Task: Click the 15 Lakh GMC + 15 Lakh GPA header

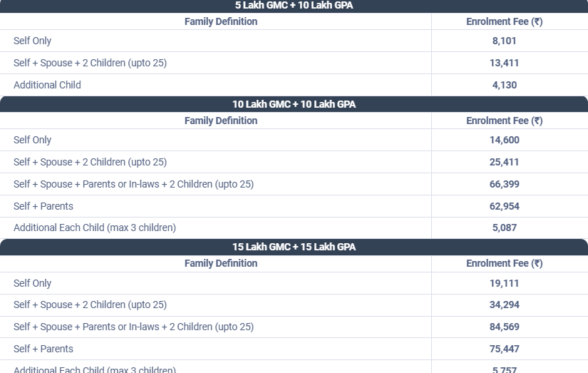Action: click(294, 247)
